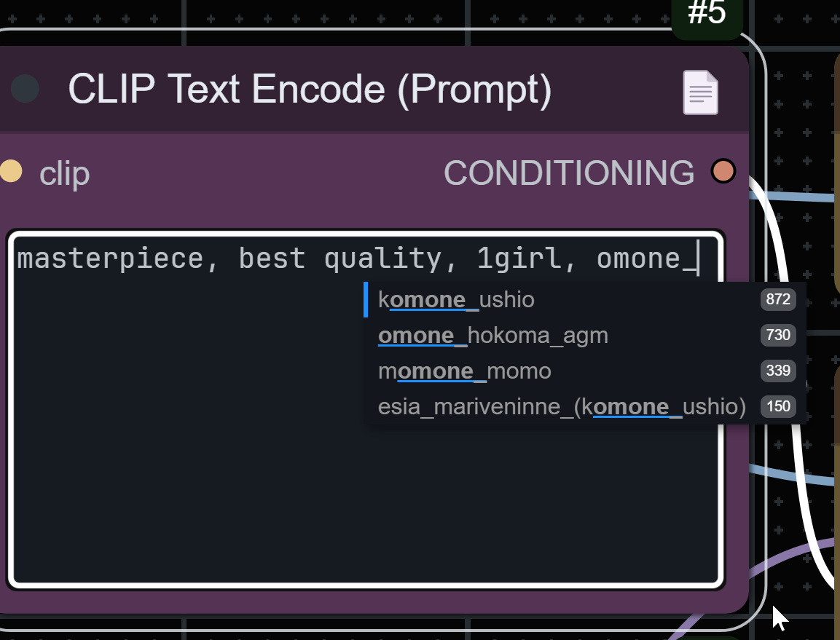The height and width of the screenshot is (640, 840).
Task: Select esia_mariveninne_(komone_ushio) from the list
Action: pos(562,407)
